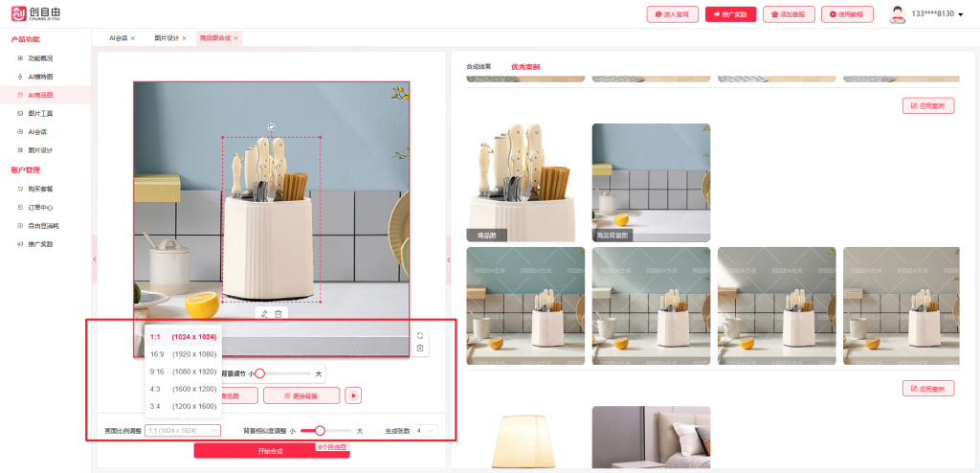Pick the 3:4 (1200 x 1600) ratio option
Screen dimensions: 980x473
183,406
